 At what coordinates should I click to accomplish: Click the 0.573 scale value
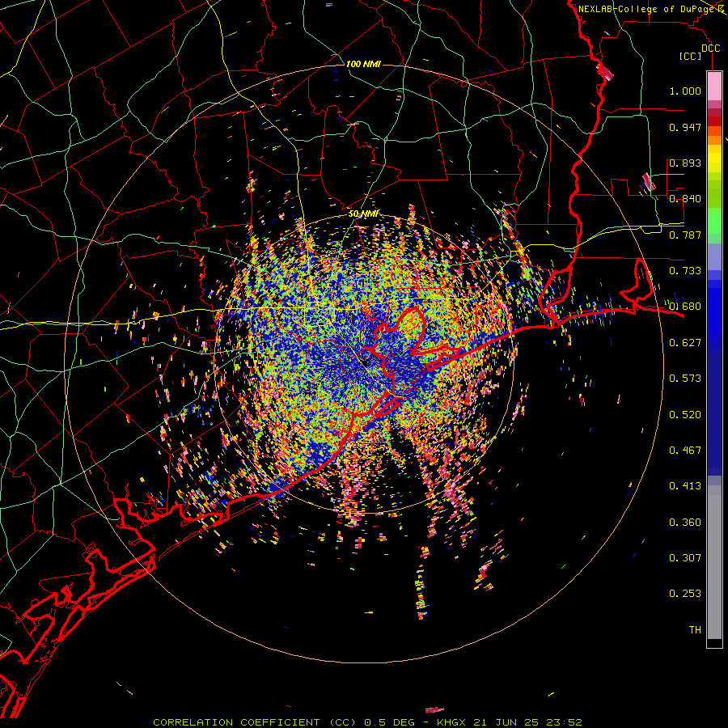685,379
